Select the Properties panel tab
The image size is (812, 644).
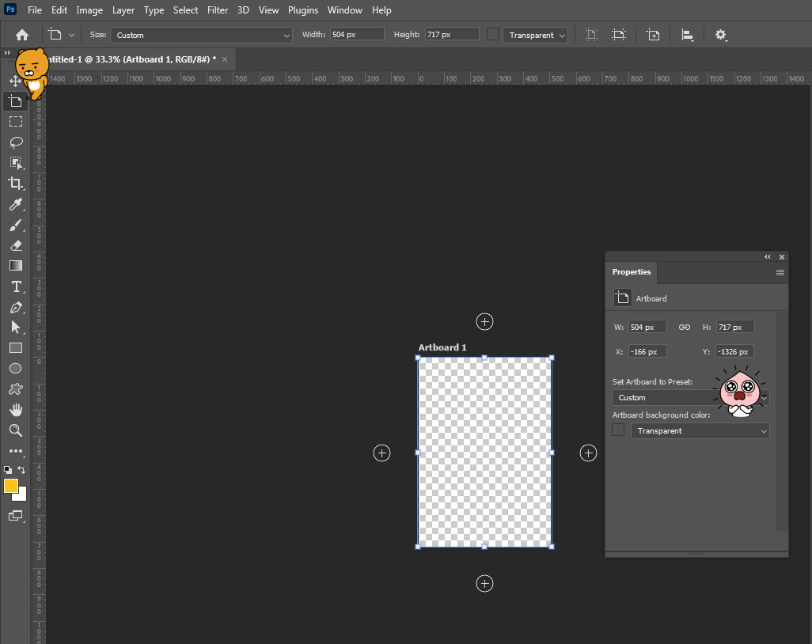tap(632, 272)
